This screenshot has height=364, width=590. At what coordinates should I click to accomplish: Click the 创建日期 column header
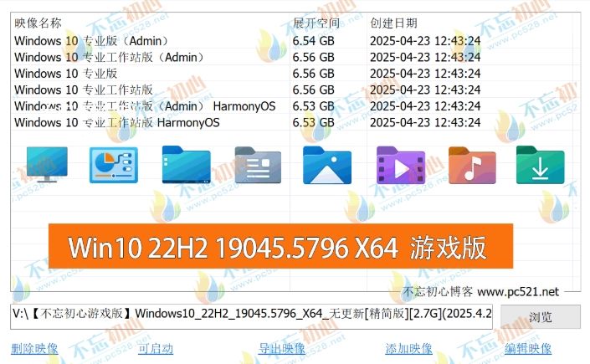tap(393, 23)
